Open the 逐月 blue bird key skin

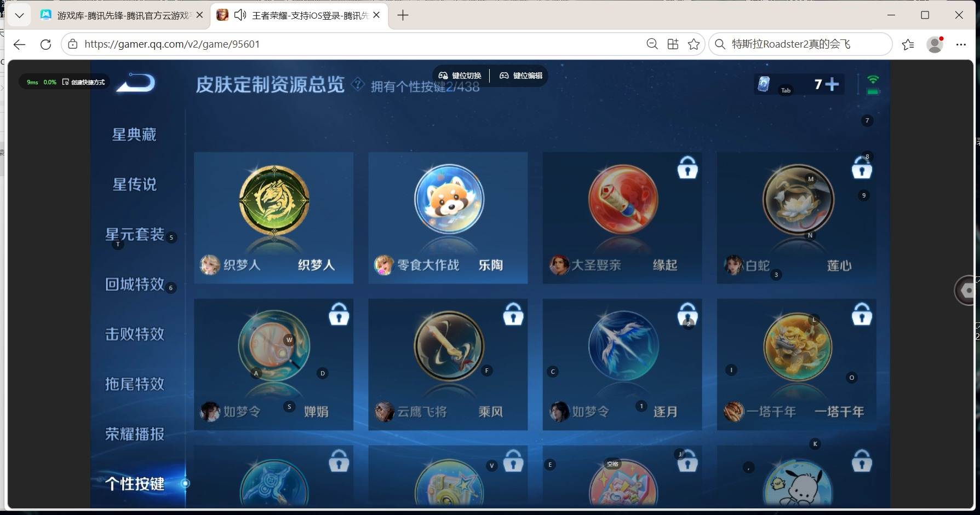(623, 346)
